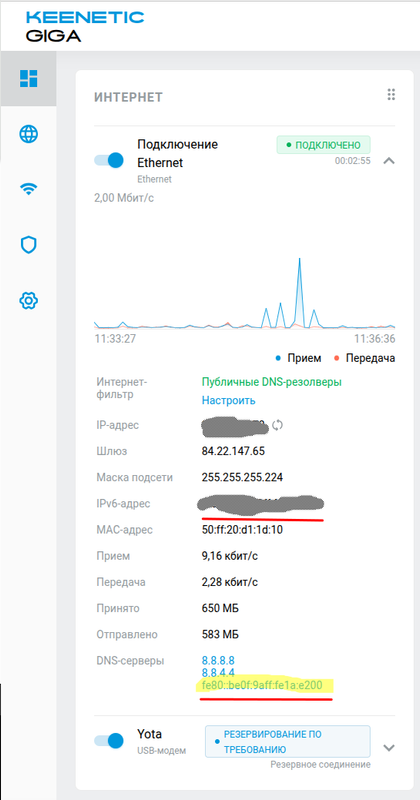
Task: Open the settings gear icon in sidebar
Action: coord(29,300)
